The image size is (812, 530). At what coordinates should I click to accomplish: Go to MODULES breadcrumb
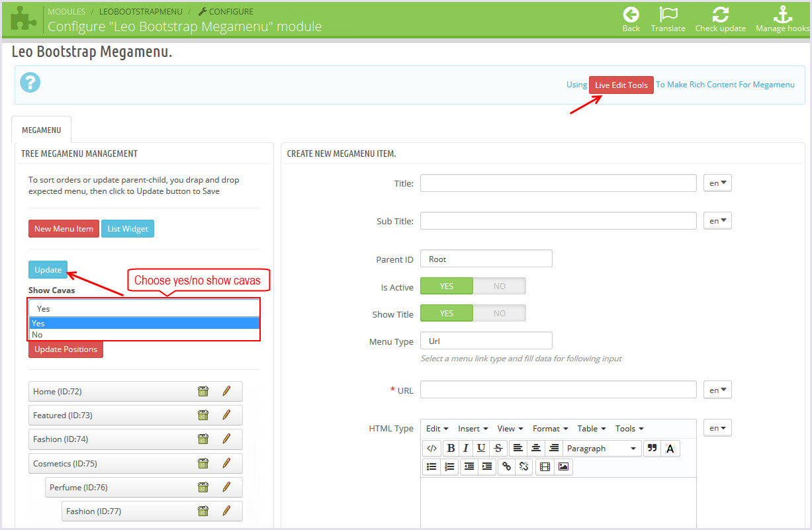click(x=66, y=11)
